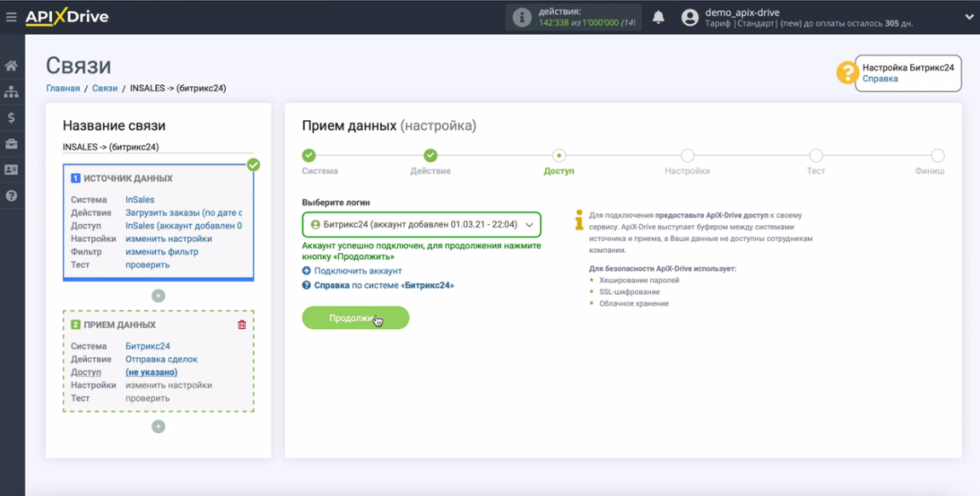This screenshot has height=496, width=980.
Task: Click the ПРИЕМ ДАННЫХ header
Action: pyautogui.click(x=119, y=325)
